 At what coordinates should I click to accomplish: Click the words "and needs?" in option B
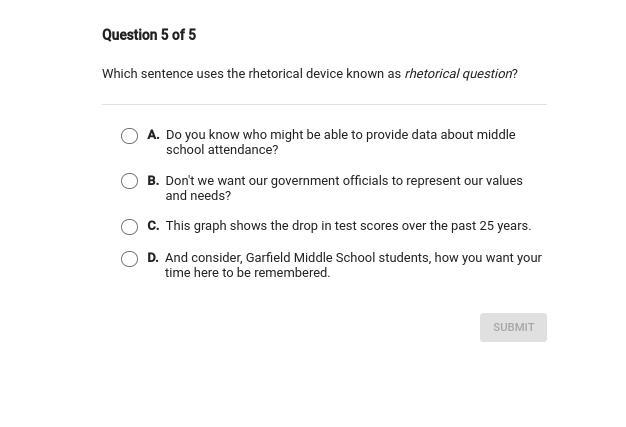(198, 196)
